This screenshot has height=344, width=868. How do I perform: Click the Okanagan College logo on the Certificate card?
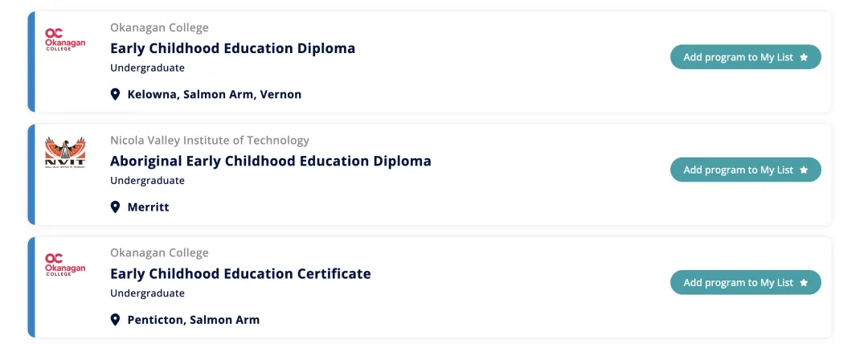click(65, 264)
